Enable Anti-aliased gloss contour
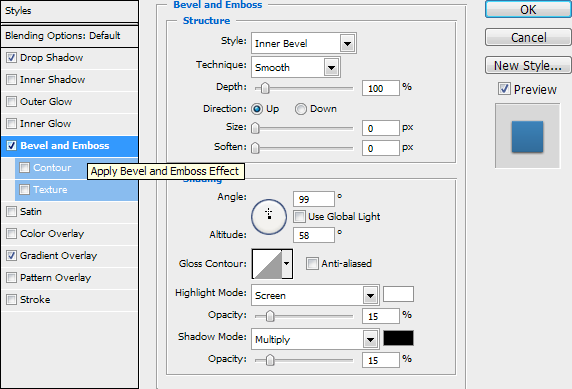The height and width of the screenshot is (389, 572). [312, 263]
